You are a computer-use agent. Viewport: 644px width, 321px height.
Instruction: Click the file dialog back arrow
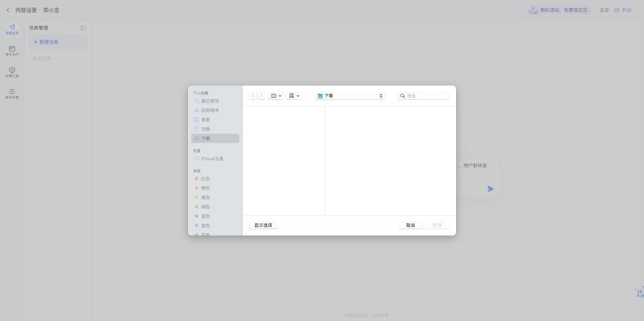tap(254, 96)
